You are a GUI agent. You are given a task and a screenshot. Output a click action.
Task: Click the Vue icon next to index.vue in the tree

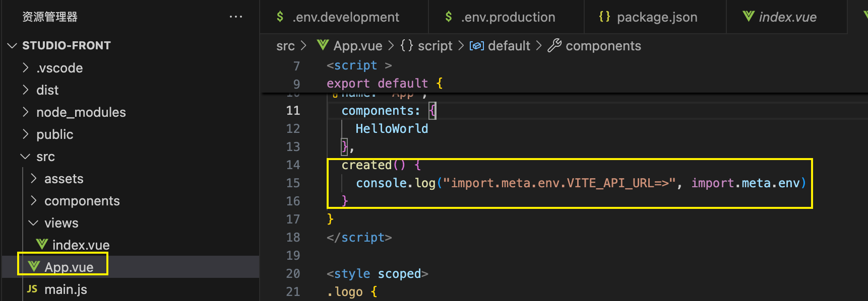pos(42,245)
